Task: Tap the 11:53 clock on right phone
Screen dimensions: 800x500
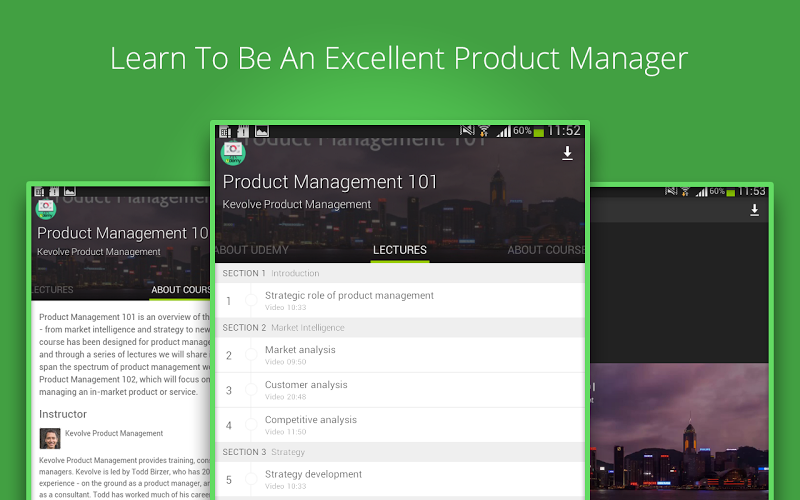Action: tap(751, 191)
